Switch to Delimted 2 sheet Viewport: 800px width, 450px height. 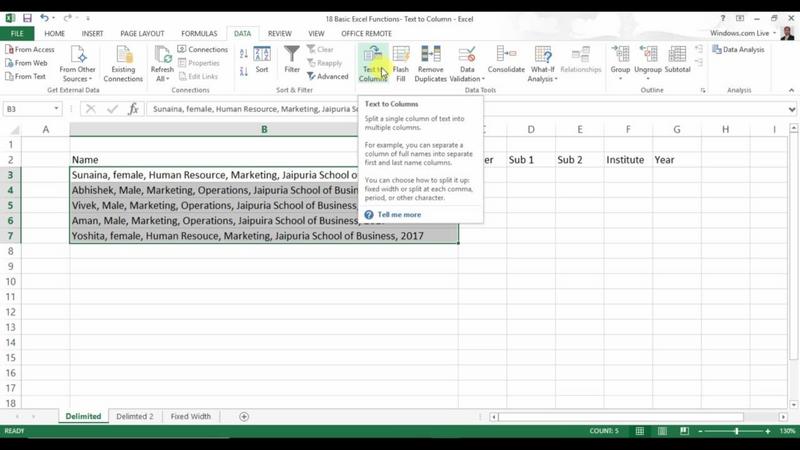pyautogui.click(x=135, y=416)
